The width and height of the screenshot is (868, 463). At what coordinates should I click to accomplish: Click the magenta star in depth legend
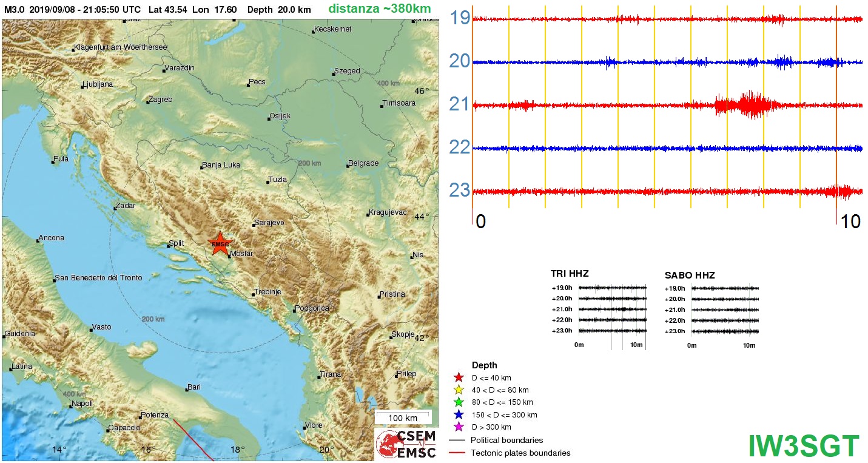(459, 427)
